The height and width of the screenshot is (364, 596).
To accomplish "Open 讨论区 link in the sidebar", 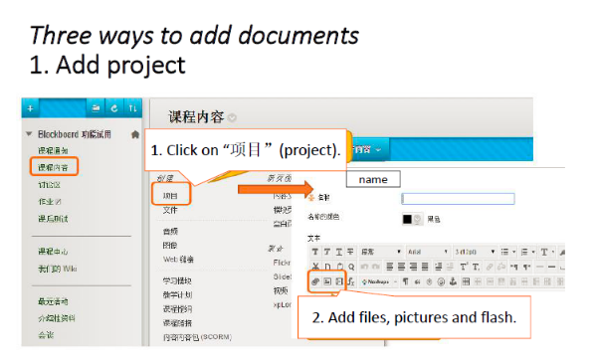I will pyautogui.click(x=49, y=185).
